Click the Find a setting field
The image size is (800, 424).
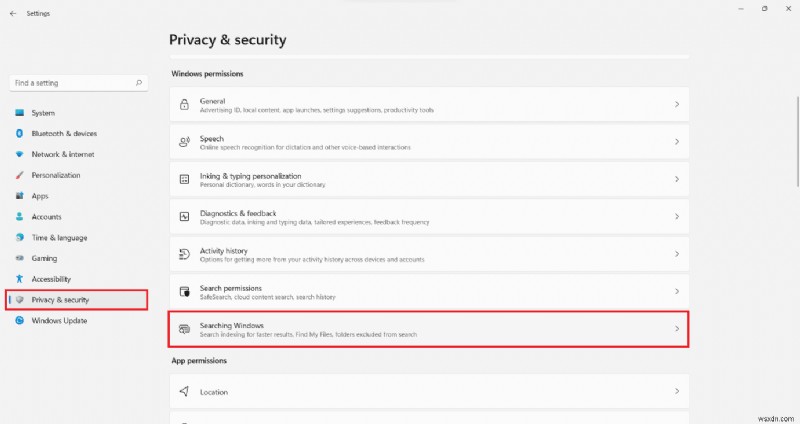[79, 83]
